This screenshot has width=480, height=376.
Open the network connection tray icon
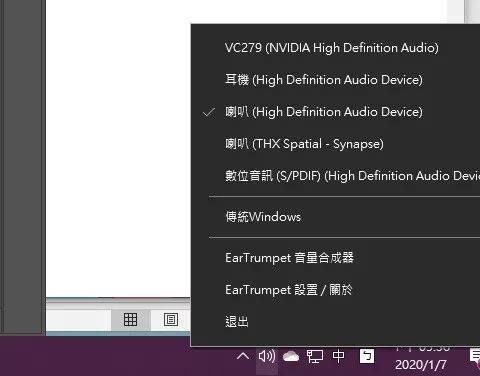tap(315, 357)
